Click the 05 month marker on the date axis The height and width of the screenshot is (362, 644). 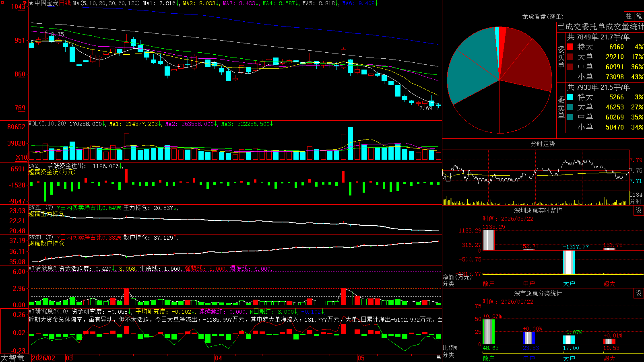tap(361, 358)
